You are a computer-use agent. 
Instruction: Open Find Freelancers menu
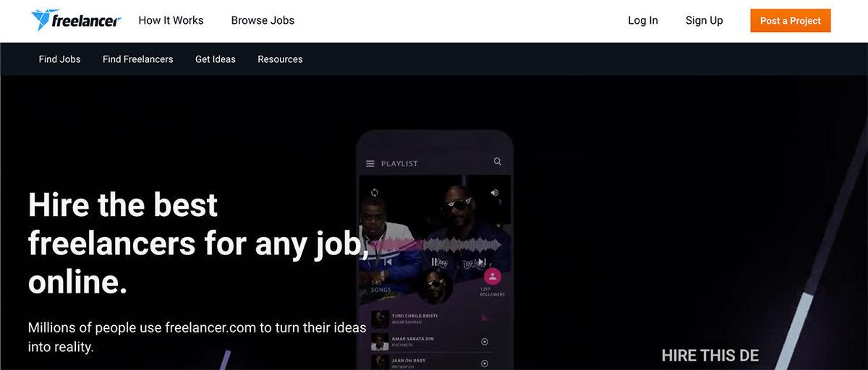coord(138,59)
